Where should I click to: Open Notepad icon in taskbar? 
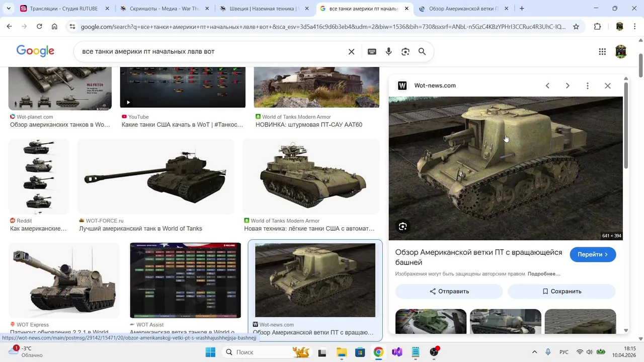[x=416, y=352]
